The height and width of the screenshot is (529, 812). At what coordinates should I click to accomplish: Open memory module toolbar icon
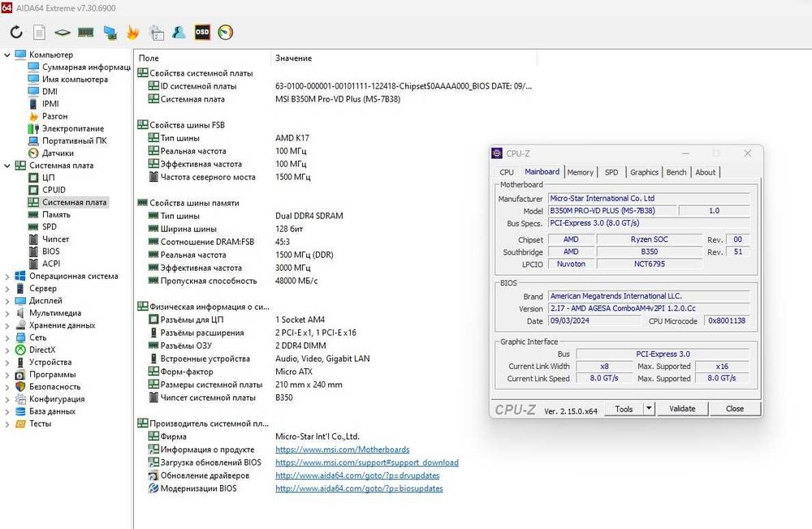85,32
